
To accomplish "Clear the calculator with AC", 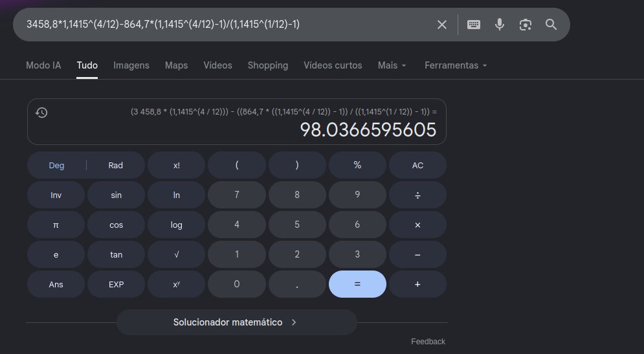I will (x=417, y=165).
